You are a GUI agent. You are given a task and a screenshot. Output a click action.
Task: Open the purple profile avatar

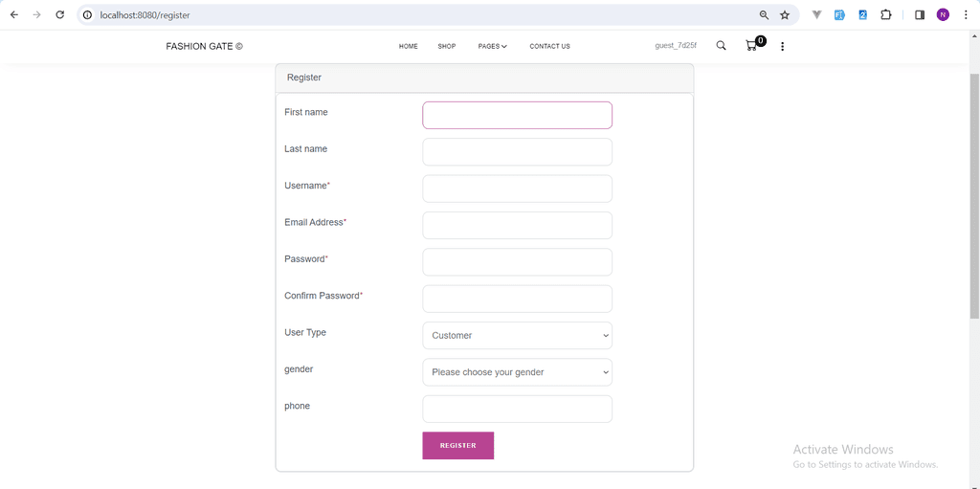(943, 14)
